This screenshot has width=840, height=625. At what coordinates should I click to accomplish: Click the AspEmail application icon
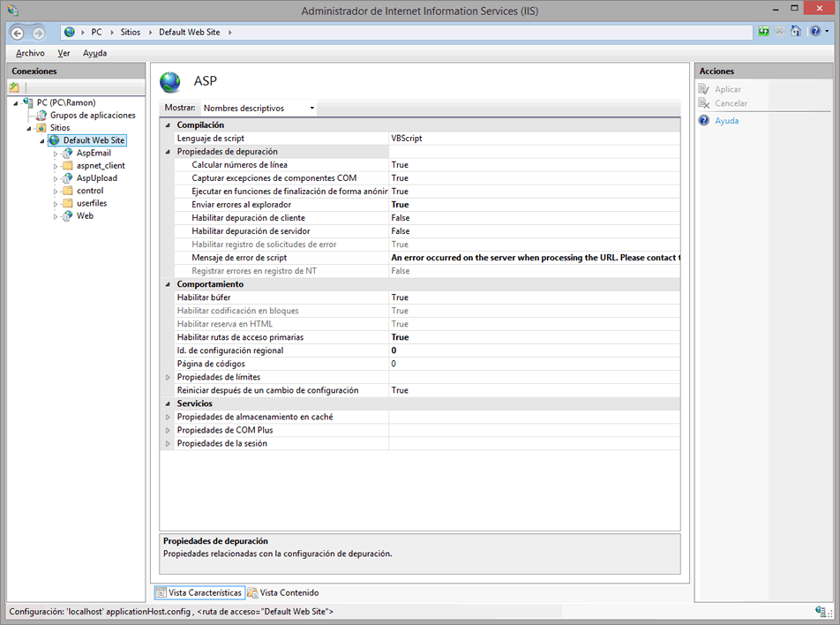coord(67,153)
